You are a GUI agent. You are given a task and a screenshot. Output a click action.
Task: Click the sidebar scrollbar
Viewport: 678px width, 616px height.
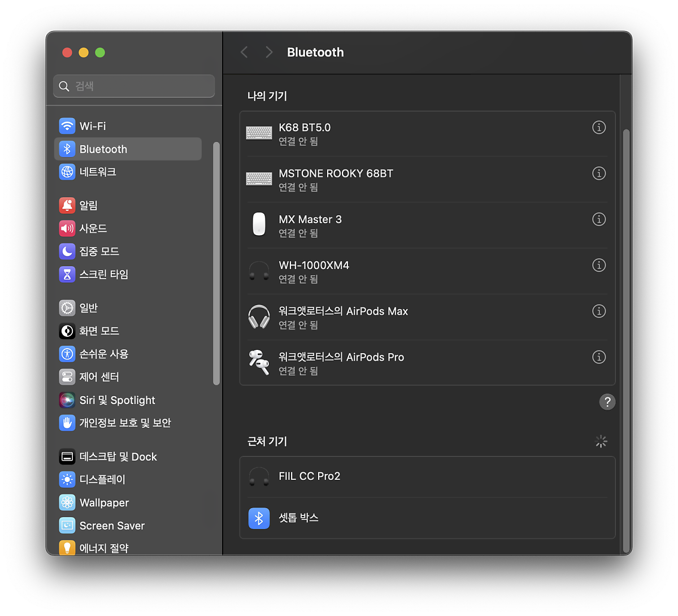pyautogui.click(x=216, y=263)
